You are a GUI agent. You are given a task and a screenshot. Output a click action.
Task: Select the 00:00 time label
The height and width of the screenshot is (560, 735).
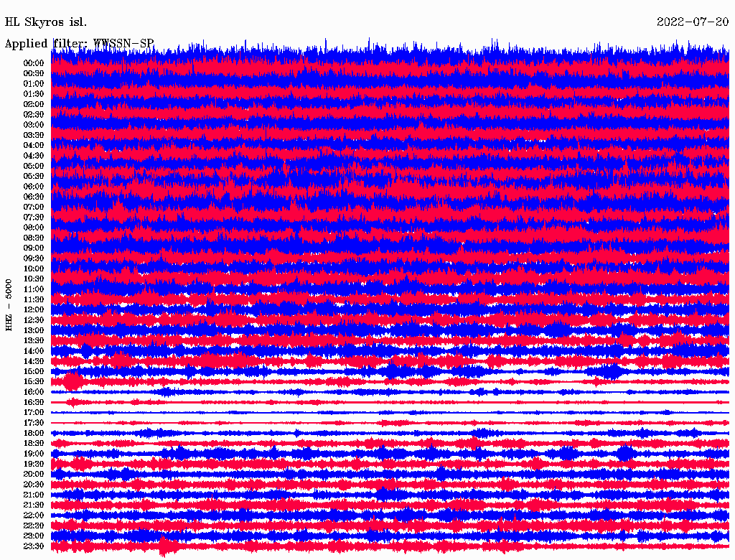tap(34, 63)
